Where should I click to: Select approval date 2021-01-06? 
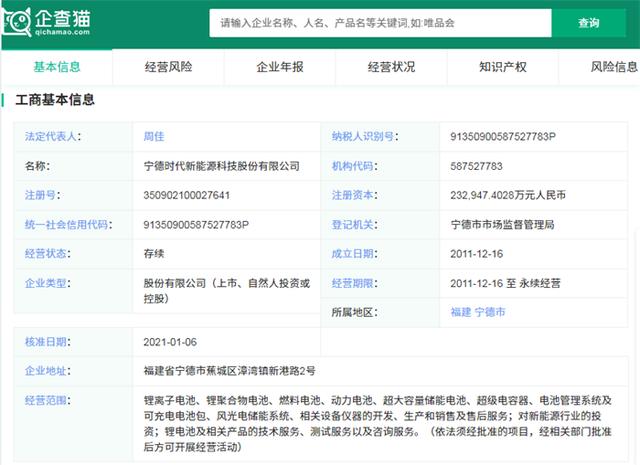(170, 342)
